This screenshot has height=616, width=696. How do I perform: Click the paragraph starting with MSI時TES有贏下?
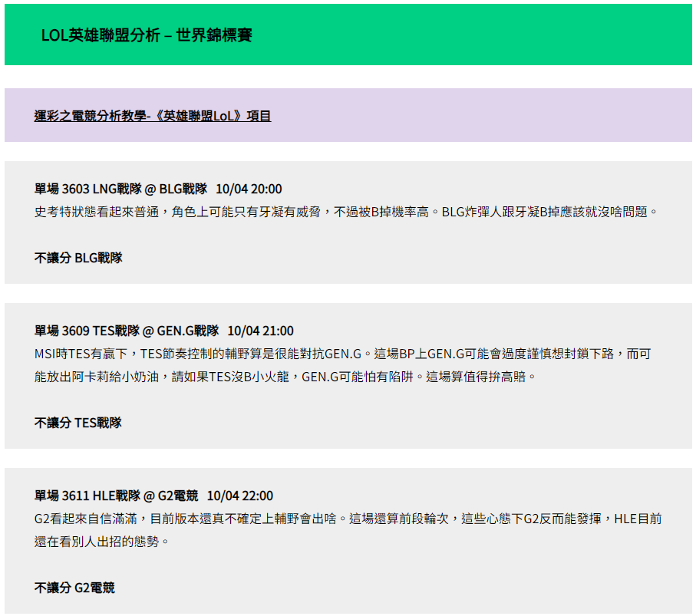pyautogui.click(x=347, y=365)
